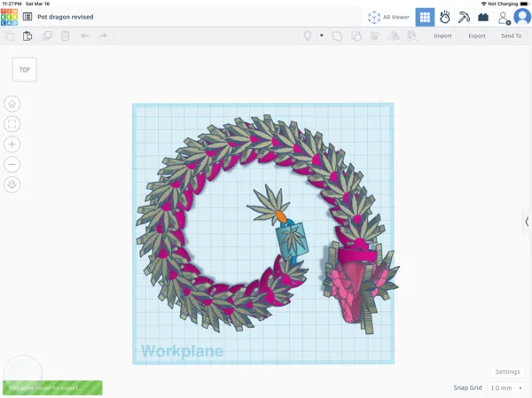Click the Paste clipboard icon

coord(27,35)
